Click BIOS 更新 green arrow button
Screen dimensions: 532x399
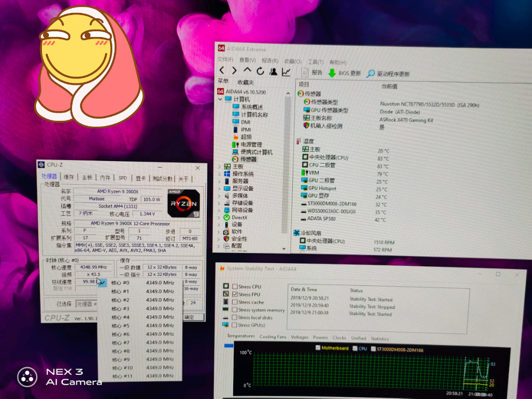pyautogui.click(x=344, y=73)
